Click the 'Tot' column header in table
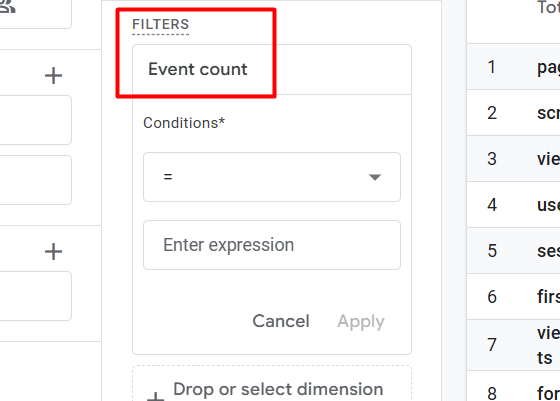This screenshot has height=401, width=560. (549, 7)
